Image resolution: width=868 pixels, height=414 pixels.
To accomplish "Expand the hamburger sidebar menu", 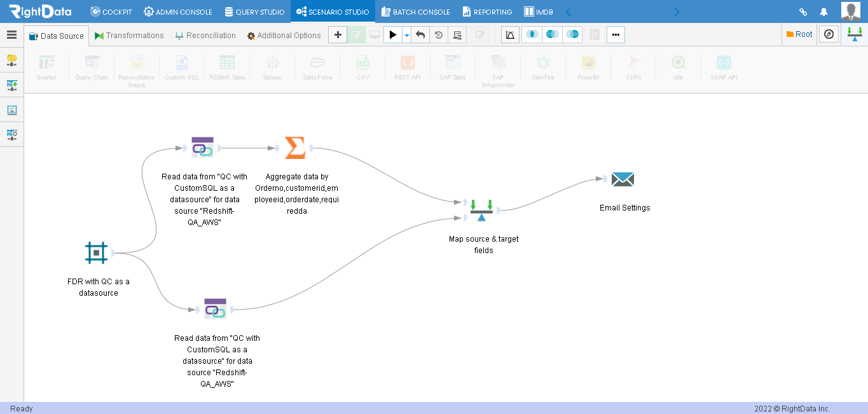I will 11,35.
